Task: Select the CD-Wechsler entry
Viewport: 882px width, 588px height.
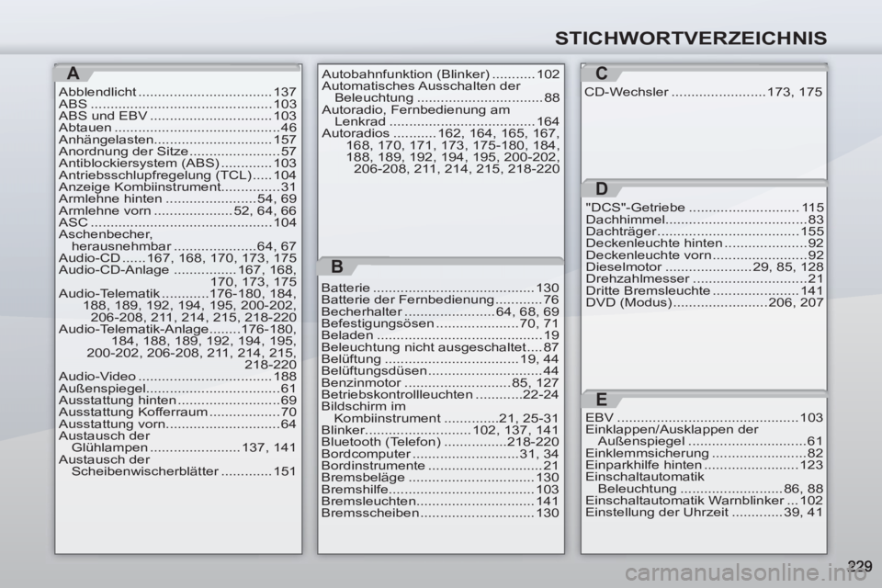Action: click(x=704, y=92)
